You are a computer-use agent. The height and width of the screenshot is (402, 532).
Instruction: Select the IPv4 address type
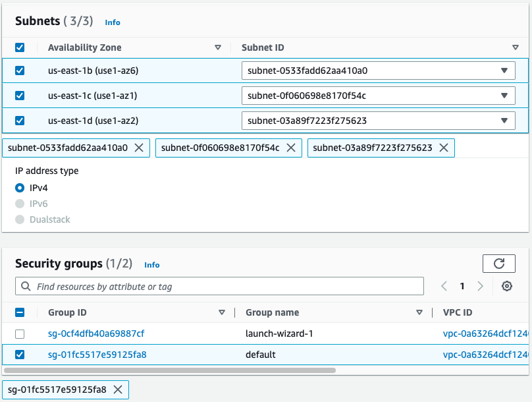[19, 187]
